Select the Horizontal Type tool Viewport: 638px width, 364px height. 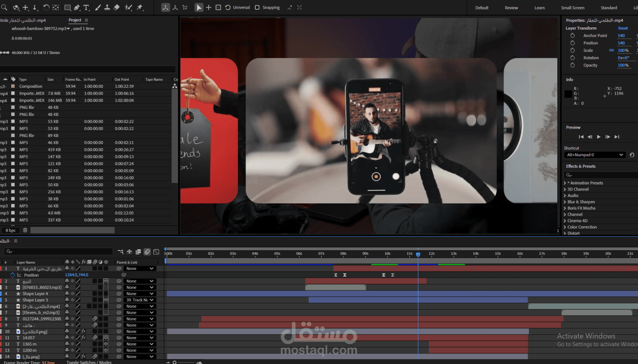coord(86,8)
